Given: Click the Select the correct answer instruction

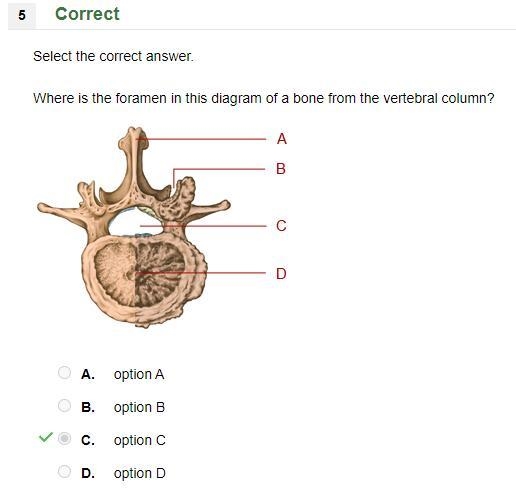Looking at the screenshot, I should tap(113, 56).
